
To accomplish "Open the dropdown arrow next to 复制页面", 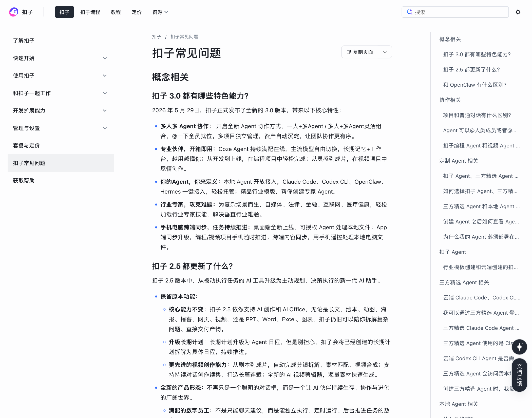I will click(x=385, y=52).
